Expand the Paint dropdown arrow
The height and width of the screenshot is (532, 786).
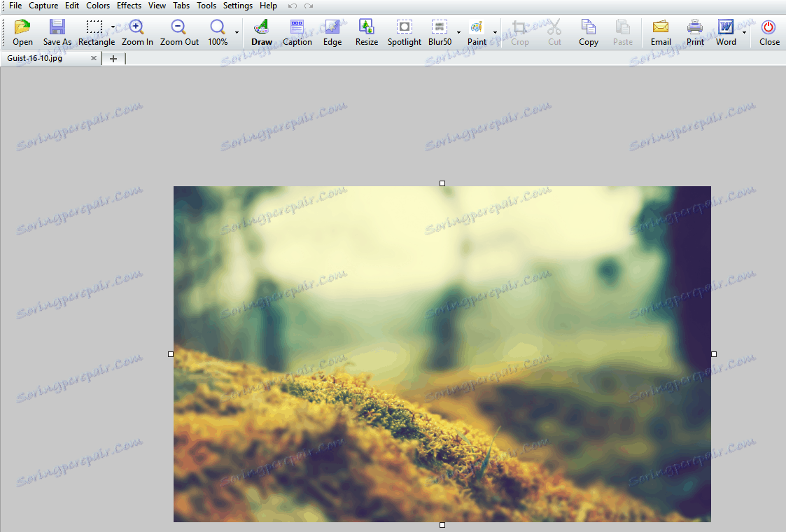[x=496, y=33]
